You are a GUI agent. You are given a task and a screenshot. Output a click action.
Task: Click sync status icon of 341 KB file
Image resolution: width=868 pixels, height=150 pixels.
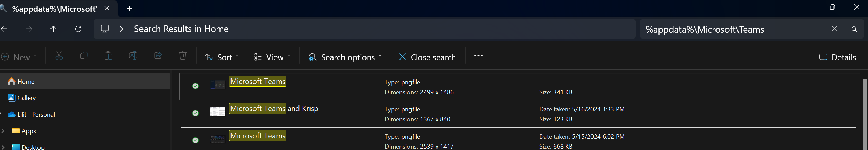195,86
